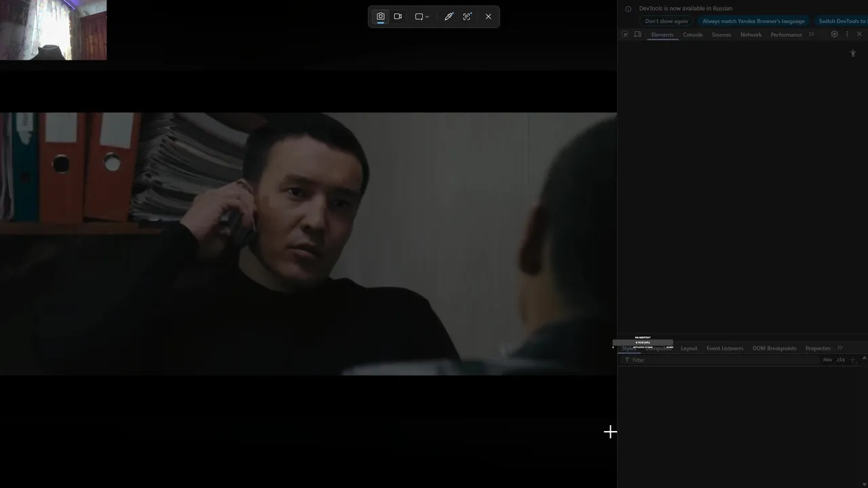Toggle the :hov element state button
This screenshot has width=868, height=488.
[x=827, y=360]
